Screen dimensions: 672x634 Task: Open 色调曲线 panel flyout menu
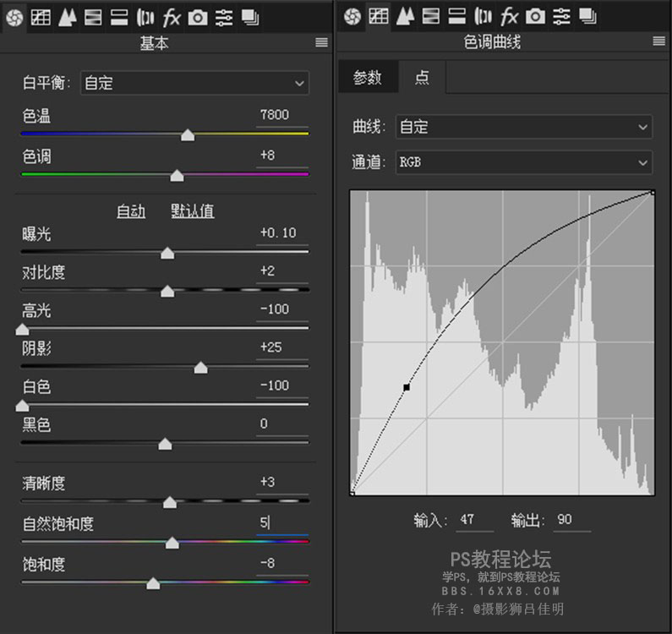point(658,41)
